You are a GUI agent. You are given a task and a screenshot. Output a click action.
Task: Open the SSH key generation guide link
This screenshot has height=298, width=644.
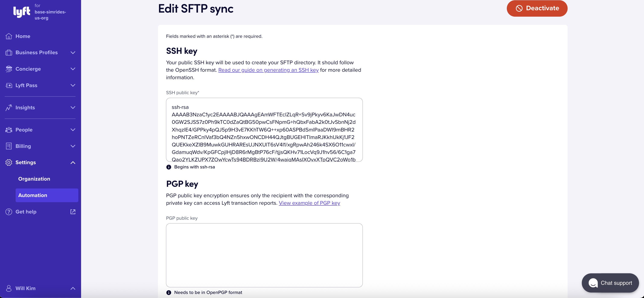pos(268,70)
